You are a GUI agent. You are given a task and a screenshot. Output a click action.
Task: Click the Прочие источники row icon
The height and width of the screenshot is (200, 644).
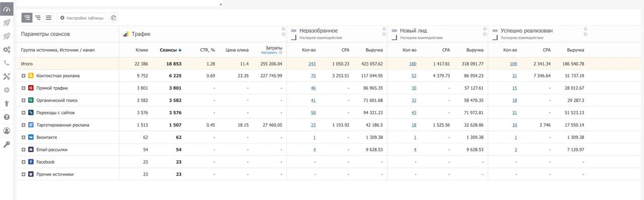coord(31,174)
